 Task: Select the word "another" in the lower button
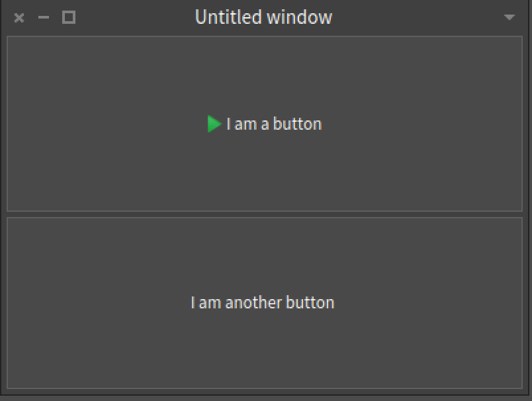pos(253,302)
